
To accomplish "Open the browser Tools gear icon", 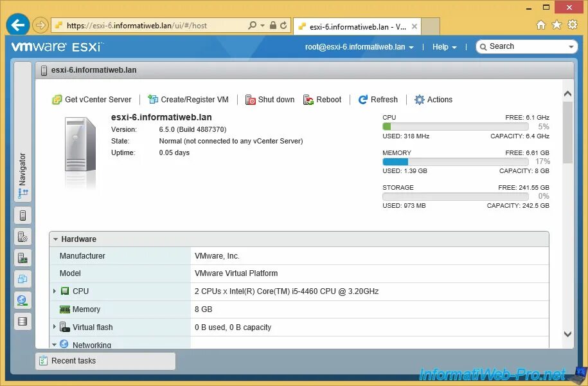I will [573, 25].
